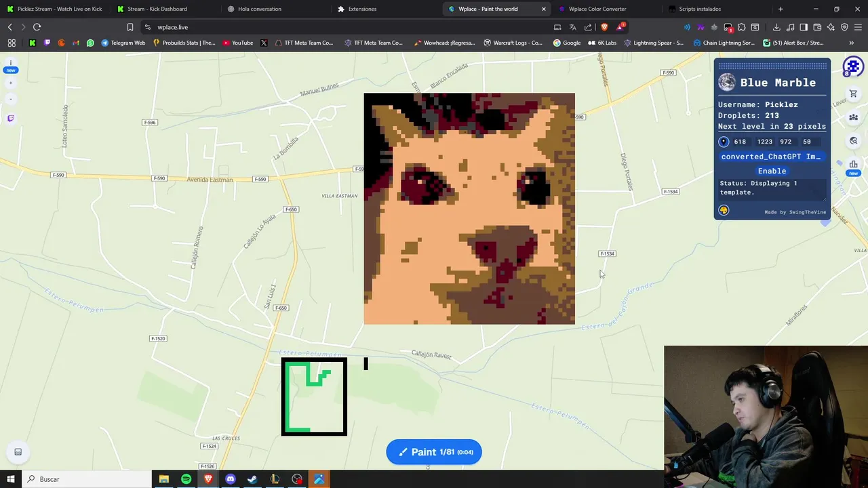The image size is (868, 488).
Task: Reload the page with refresh button
Action: (37, 27)
